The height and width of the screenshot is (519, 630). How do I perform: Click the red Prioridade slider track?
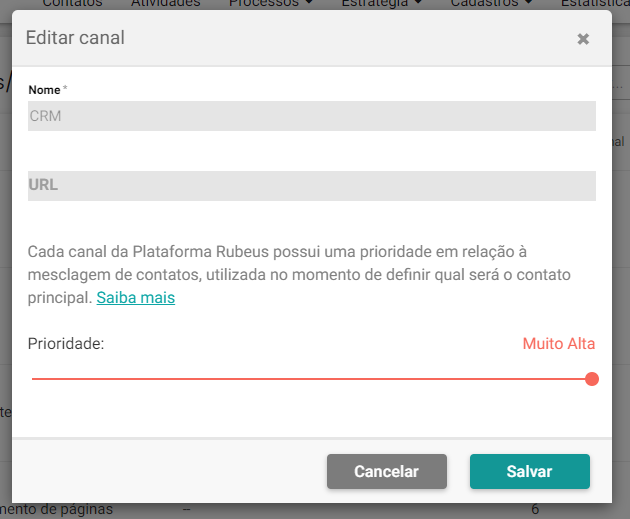point(311,379)
